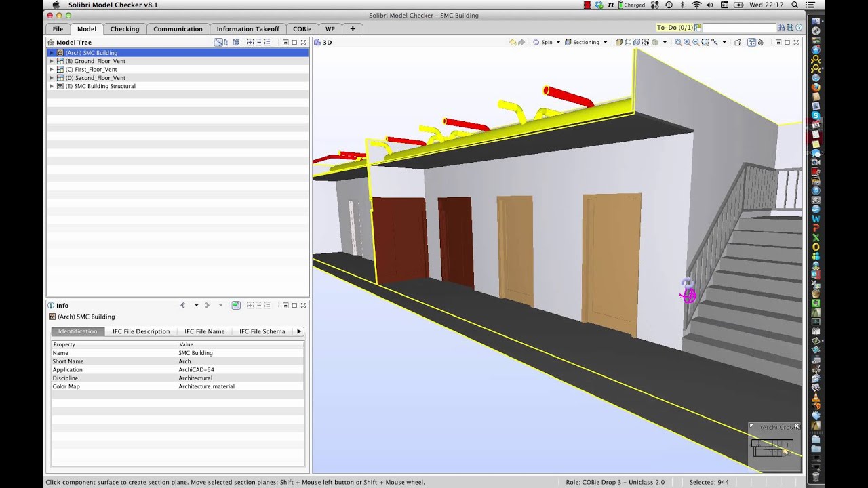Click the solid box display icon
This screenshot has width=868, height=488.
(x=619, y=42)
